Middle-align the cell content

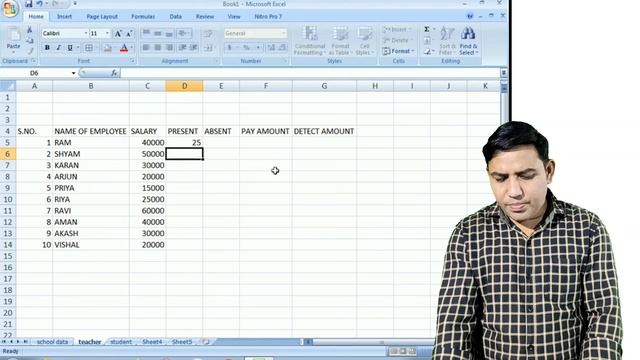click(x=158, y=33)
